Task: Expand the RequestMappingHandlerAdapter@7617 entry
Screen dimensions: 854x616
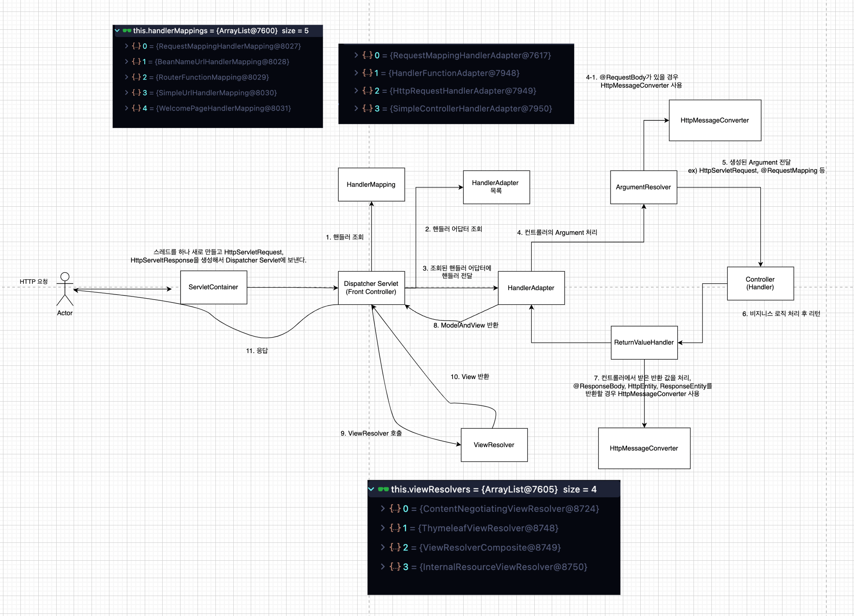Action: tap(356, 55)
